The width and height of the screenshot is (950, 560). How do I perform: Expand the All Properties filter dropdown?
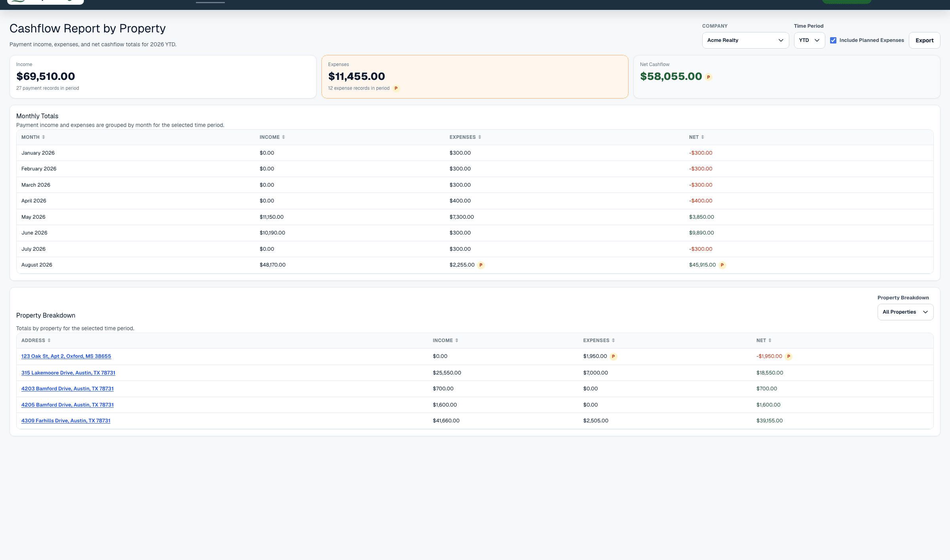pos(905,312)
